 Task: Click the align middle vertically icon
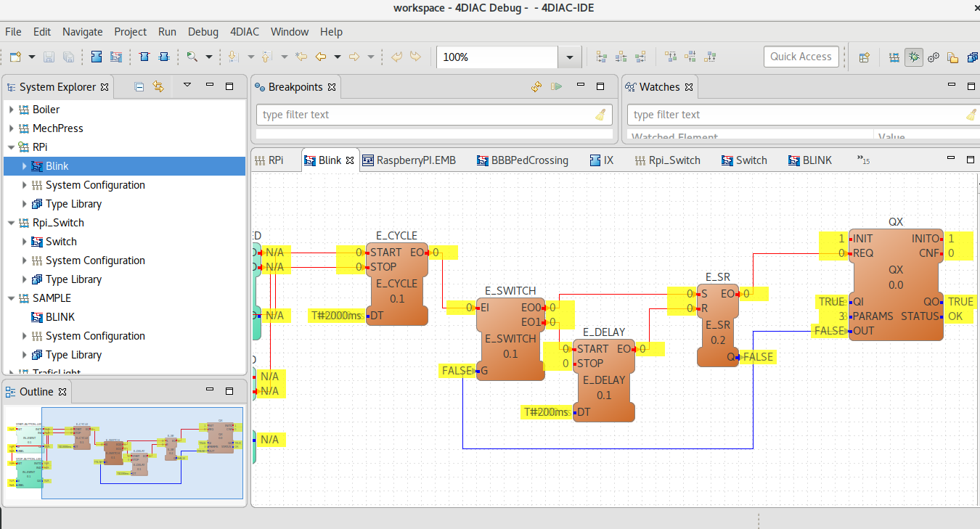[690, 57]
